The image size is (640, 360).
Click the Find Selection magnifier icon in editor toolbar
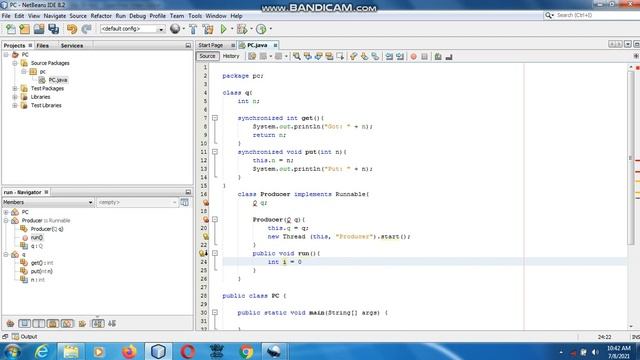pos(297,56)
